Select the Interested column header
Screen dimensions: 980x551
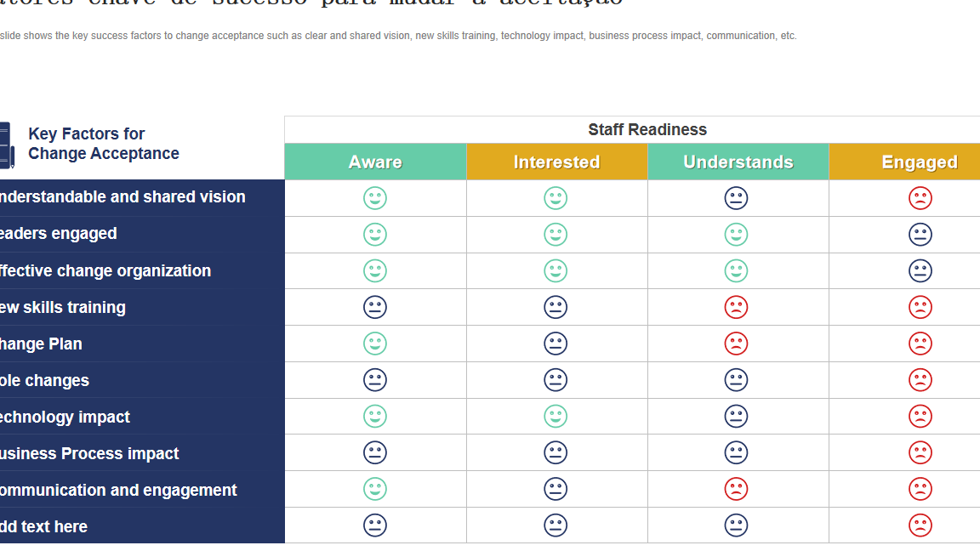coord(557,162)
